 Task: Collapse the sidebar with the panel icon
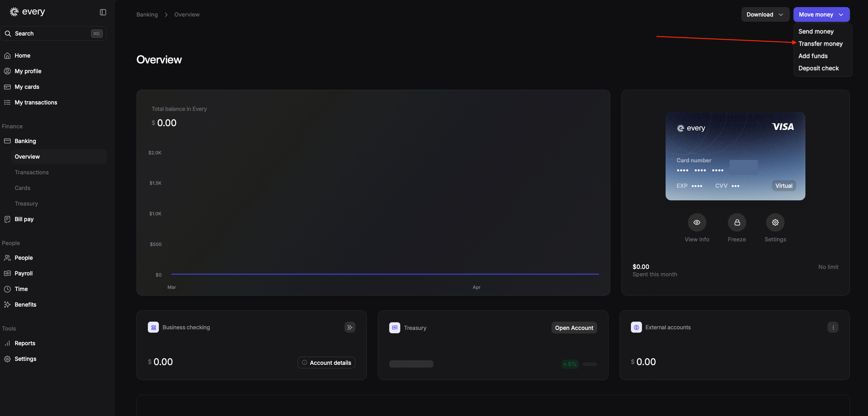pyautogui.click(x=103, y=12)
